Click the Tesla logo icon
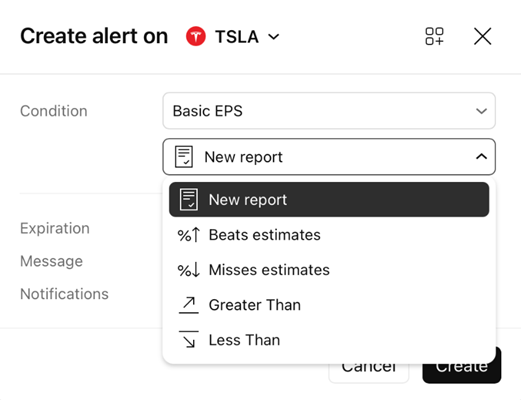521x400 pixels. (196, 36)
